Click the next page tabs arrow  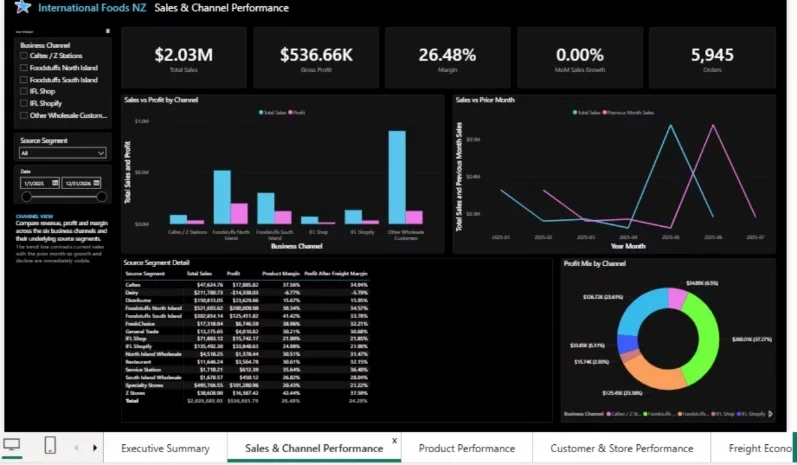(95, 448)
